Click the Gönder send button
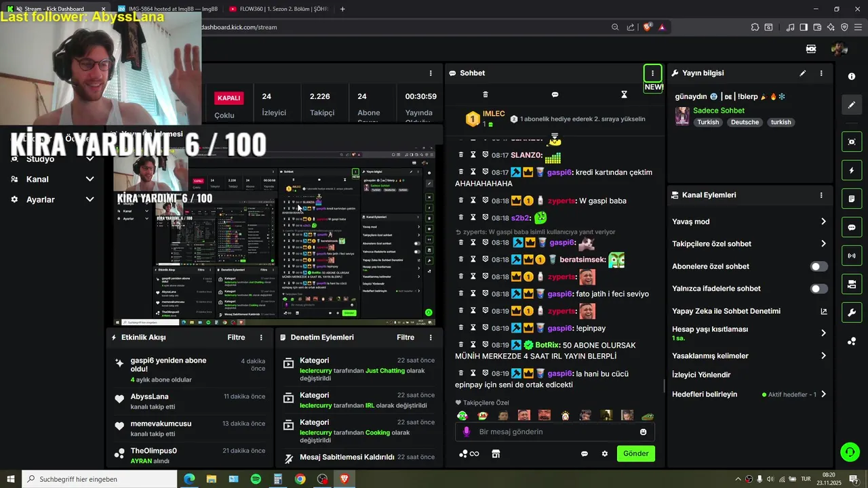Screen dimensions: 868x488 coord(636,453)
